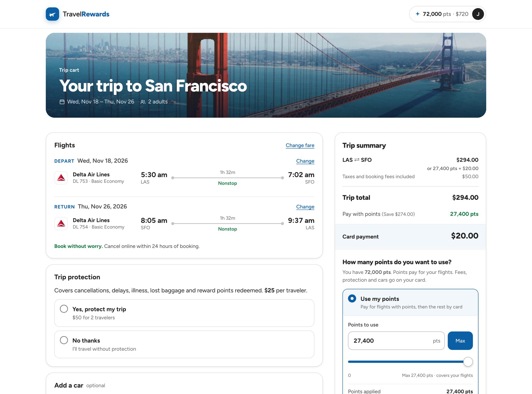532x394 pixels.
Task: Click the Delta logo for flight DL 754
Action: (x=61, y=223)
